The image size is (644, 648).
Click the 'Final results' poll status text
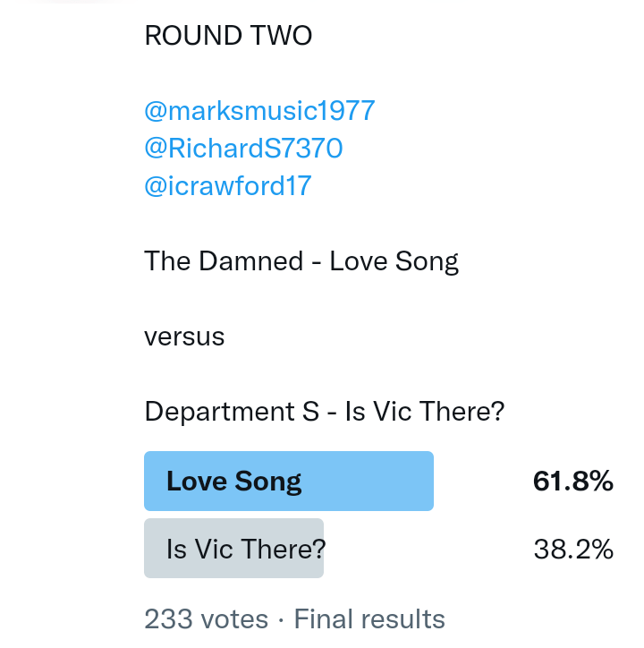[x=369, y=618]
